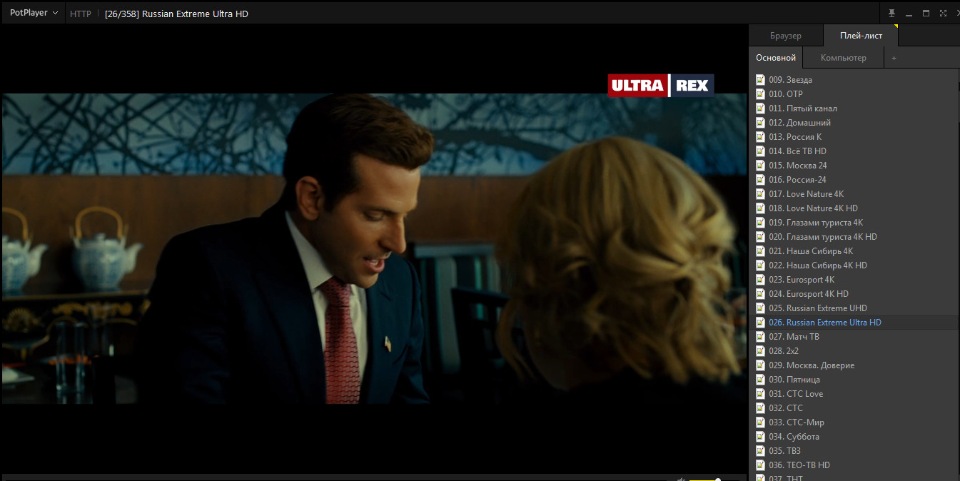Toggle fullscreen mode icon in title bar
The image size is (960, 481).
[943, 13]
